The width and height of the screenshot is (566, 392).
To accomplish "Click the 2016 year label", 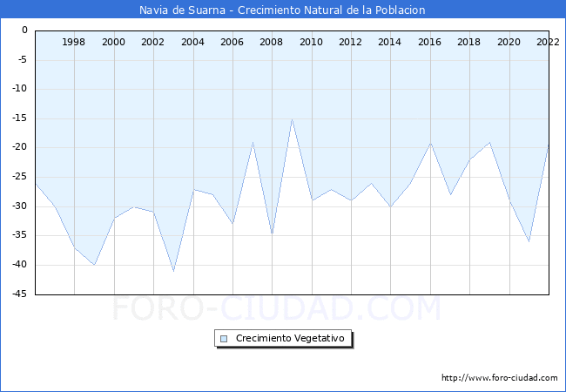I will pos(429,42).
